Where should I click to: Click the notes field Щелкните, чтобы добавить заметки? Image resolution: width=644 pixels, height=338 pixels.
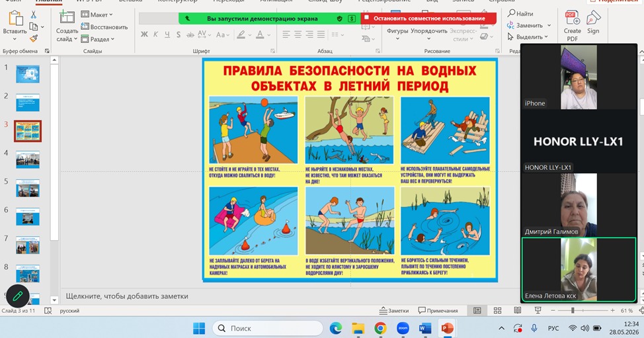[127, 296]
